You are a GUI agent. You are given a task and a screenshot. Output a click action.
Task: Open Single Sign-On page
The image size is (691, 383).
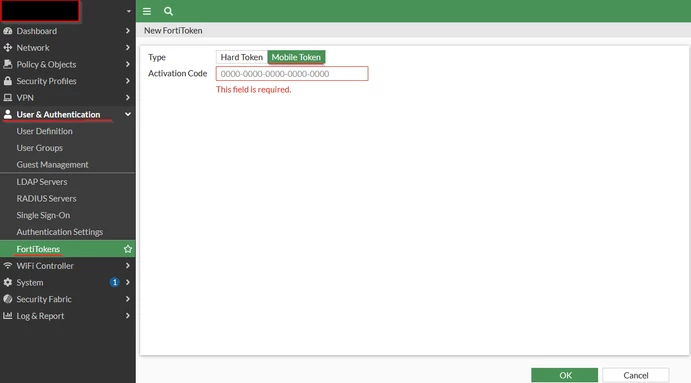pyautogui.click(x=43, y=216)
